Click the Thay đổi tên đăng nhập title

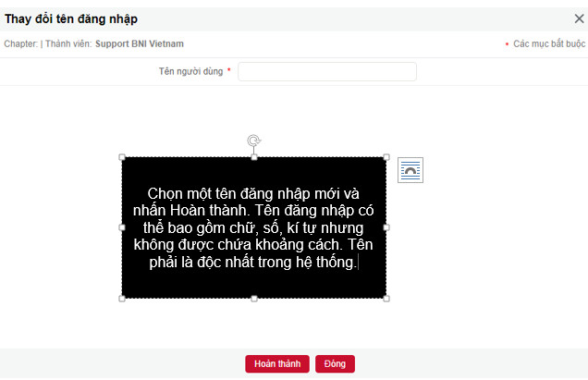71,18
